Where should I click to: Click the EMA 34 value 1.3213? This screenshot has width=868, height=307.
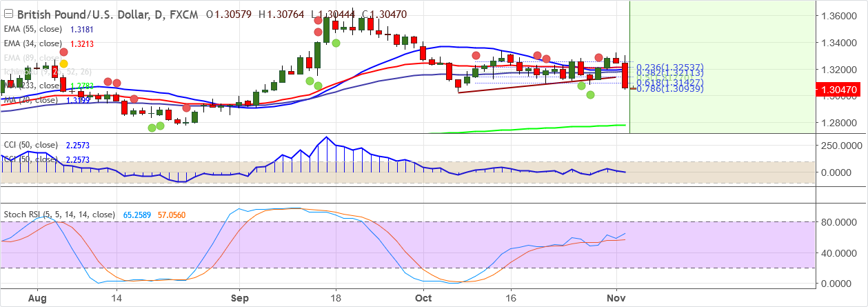pyautogui.click(x=81, y=43)
